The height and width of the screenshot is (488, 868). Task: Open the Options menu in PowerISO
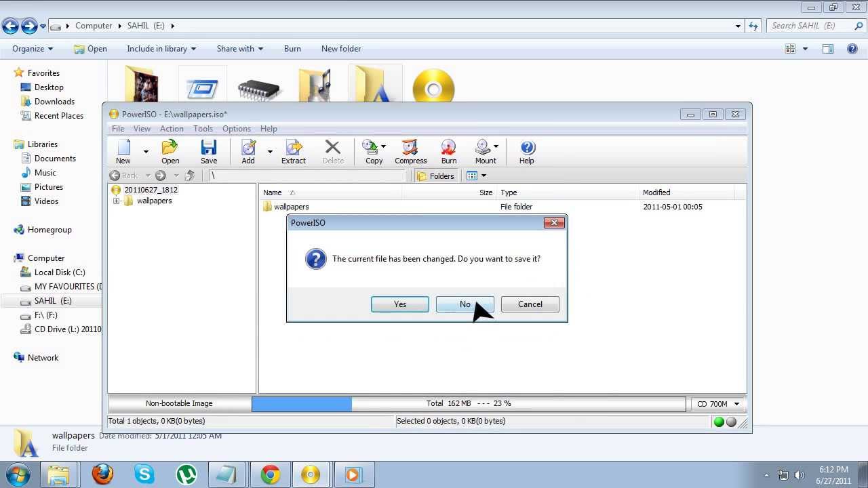(x=237, y=129)
